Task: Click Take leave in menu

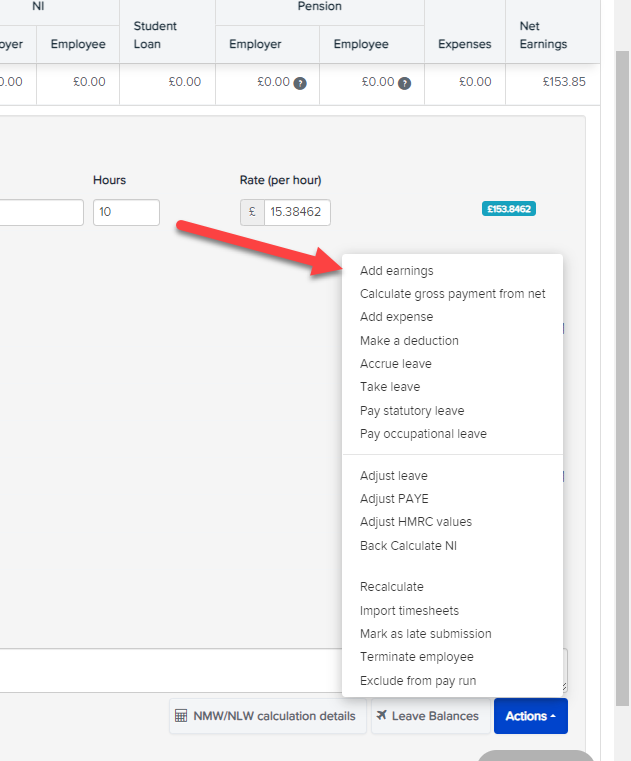Action: [390, 387]
